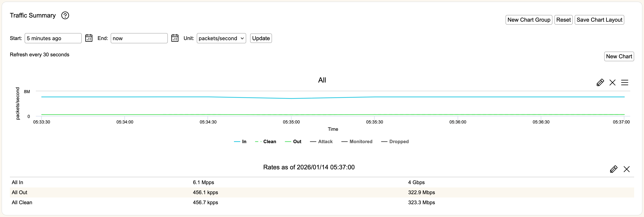The width and height of the screenshot is (644, 217).
Task: Show the Attack series in legend
Action: [321, 142]
